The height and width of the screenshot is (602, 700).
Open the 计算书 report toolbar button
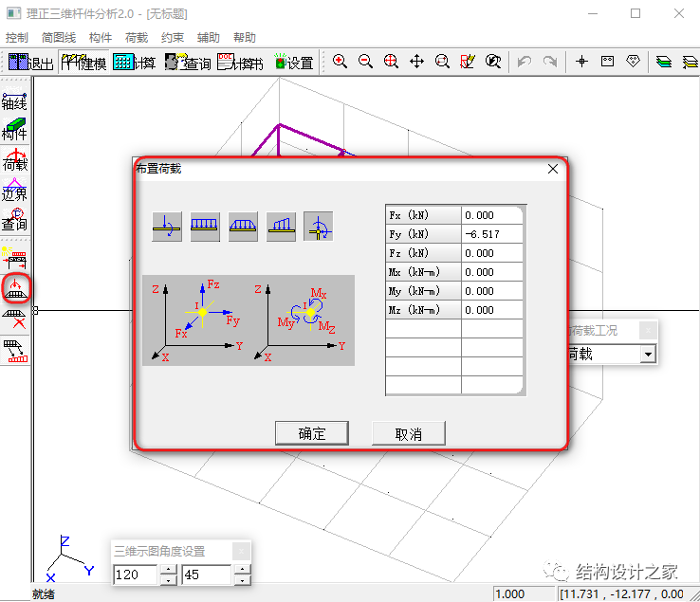[x=240, y=62]
